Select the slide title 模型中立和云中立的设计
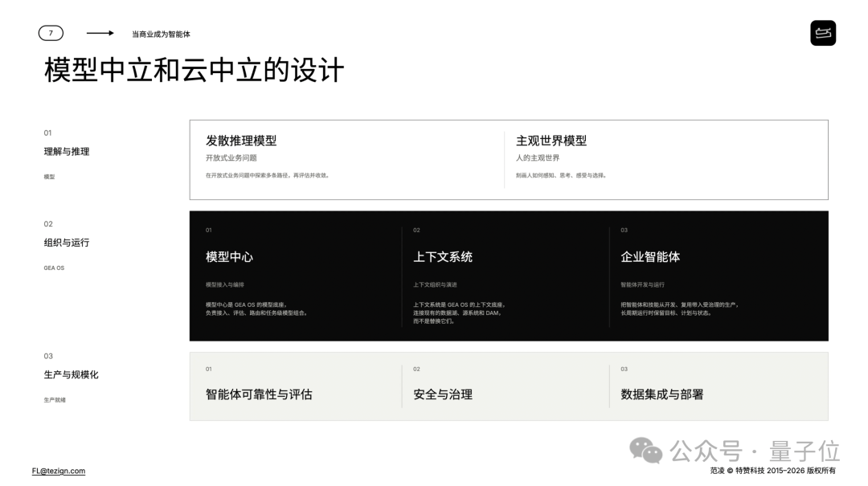Image resolution: width=868 pixels, height=486 pixels. (194, 71)
